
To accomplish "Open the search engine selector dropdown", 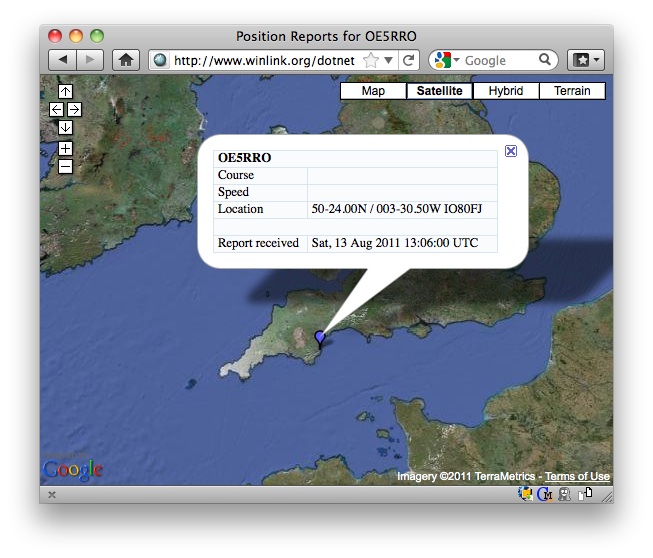I will (x=446, y=60).
